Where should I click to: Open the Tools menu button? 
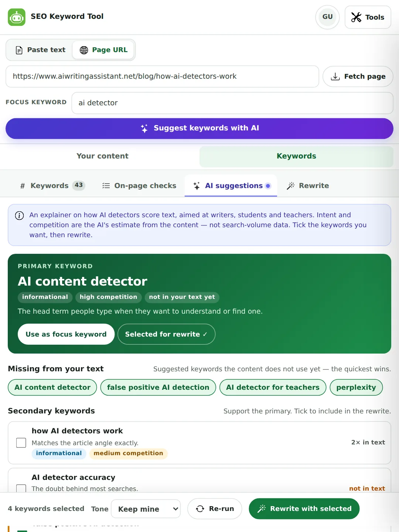[368, 17]
